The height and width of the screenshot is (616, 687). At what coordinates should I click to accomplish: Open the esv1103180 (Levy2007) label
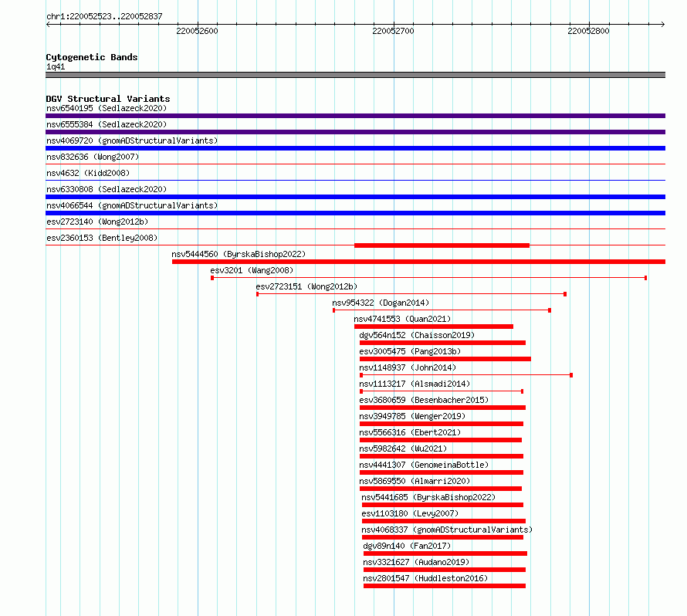tap(410, 513)
